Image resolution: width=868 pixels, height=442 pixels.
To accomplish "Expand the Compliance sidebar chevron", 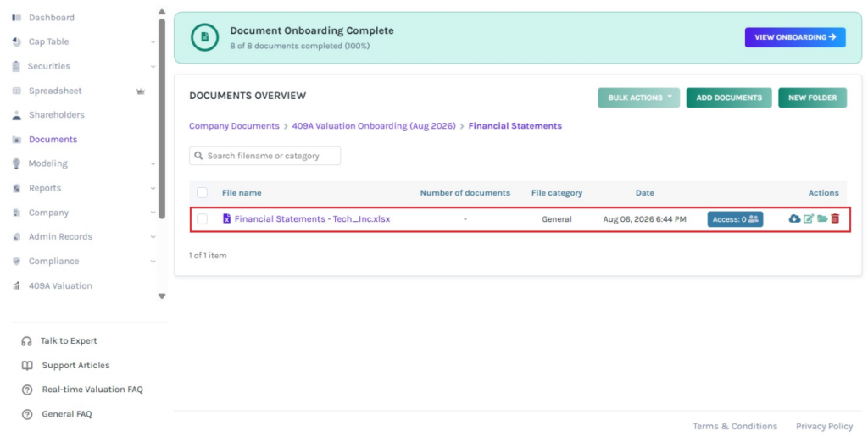I will click(x=153, y=261).
